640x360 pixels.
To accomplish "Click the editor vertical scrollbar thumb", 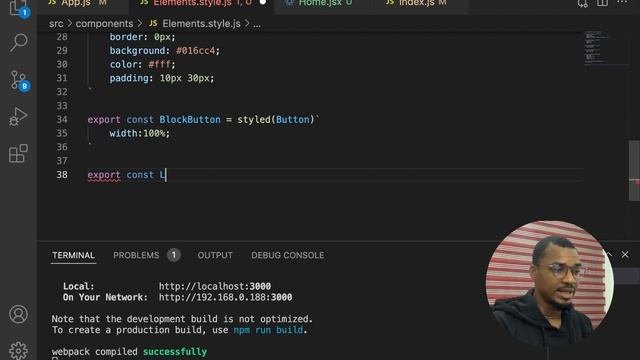I will click(634, 170).
